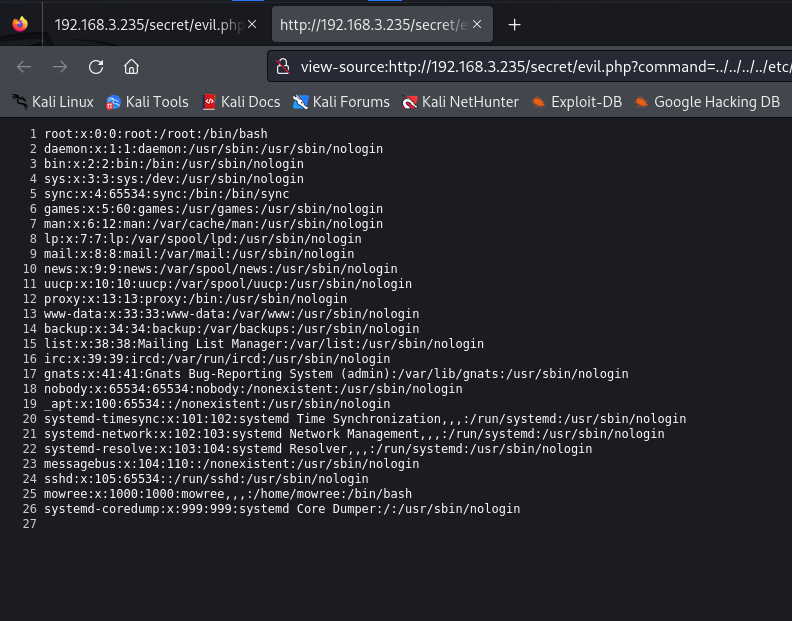Close the first evil.php tab
This screenshot has width=792, height=621.
[252, 24]
